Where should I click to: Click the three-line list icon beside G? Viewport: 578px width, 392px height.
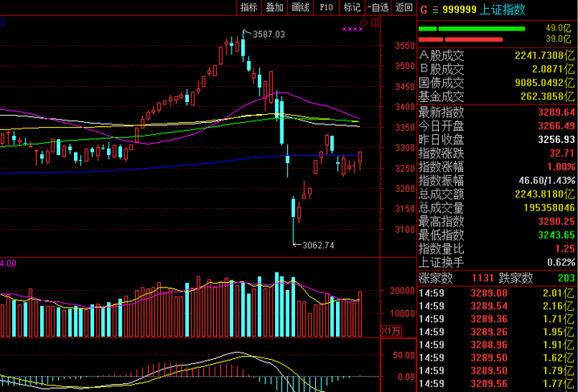tap(436, 10)
